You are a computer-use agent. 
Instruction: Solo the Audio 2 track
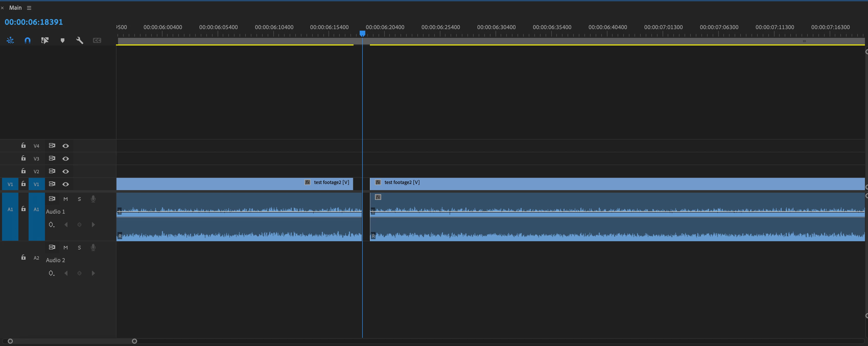pyautogui.click(x=79, y=248)
